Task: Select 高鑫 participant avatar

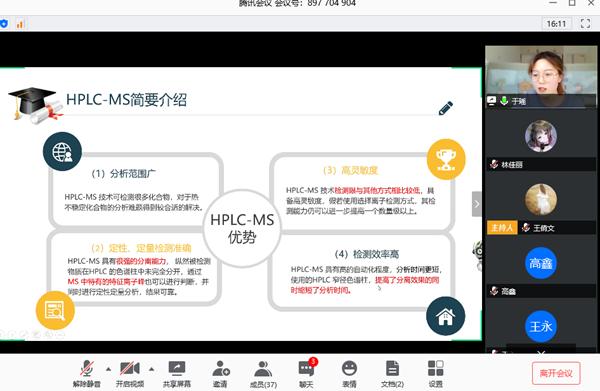Action: (541, 263)
